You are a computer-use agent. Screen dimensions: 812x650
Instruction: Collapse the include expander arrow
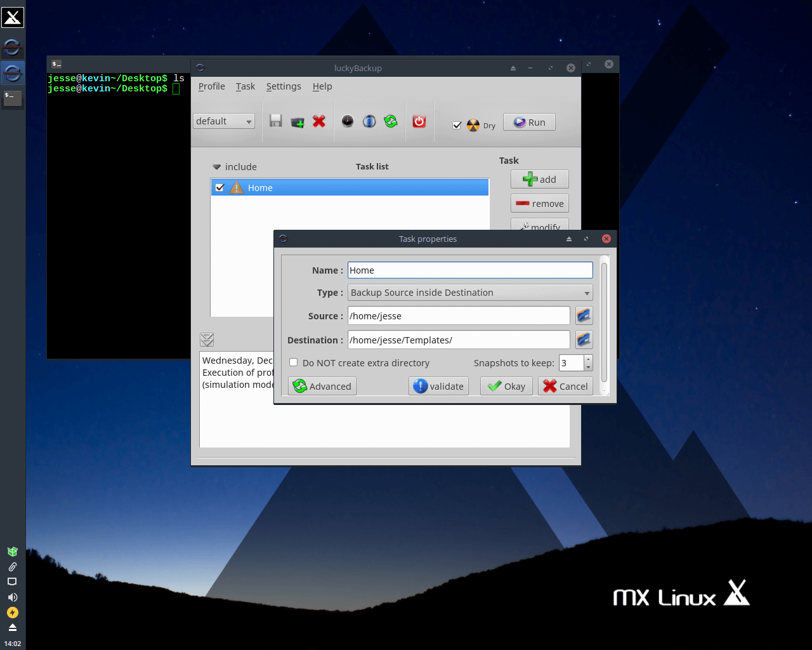tap(217, 167)
